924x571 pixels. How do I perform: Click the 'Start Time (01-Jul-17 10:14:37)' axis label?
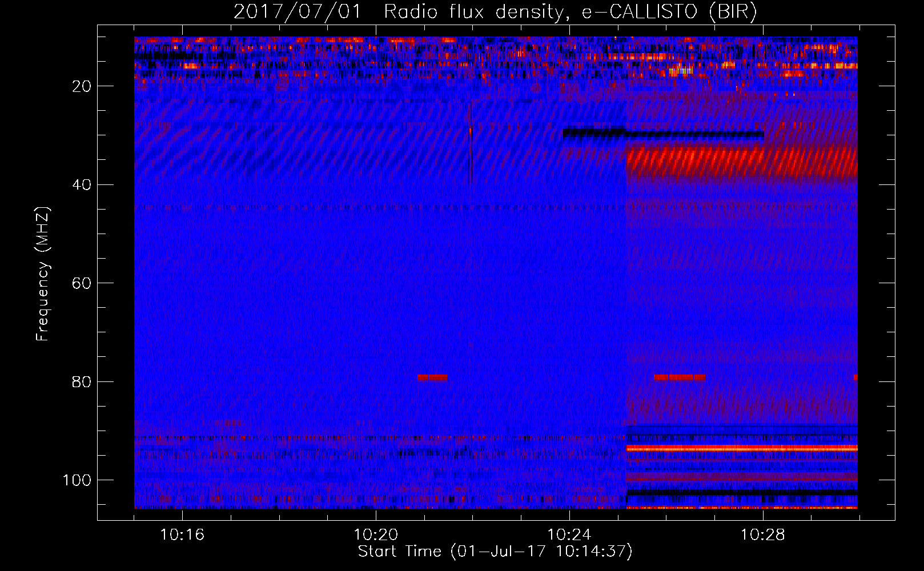tap(495, 552)
